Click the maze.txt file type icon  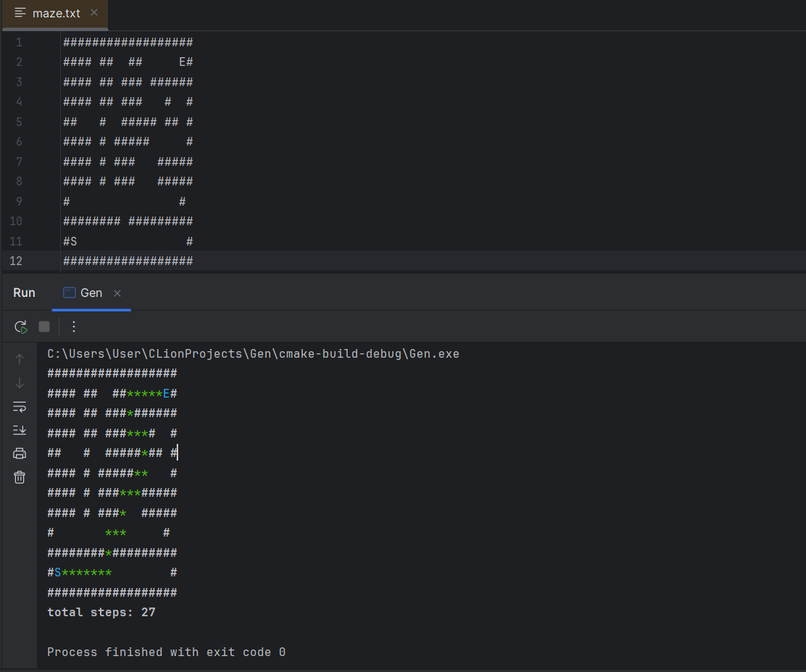(20, 13)
